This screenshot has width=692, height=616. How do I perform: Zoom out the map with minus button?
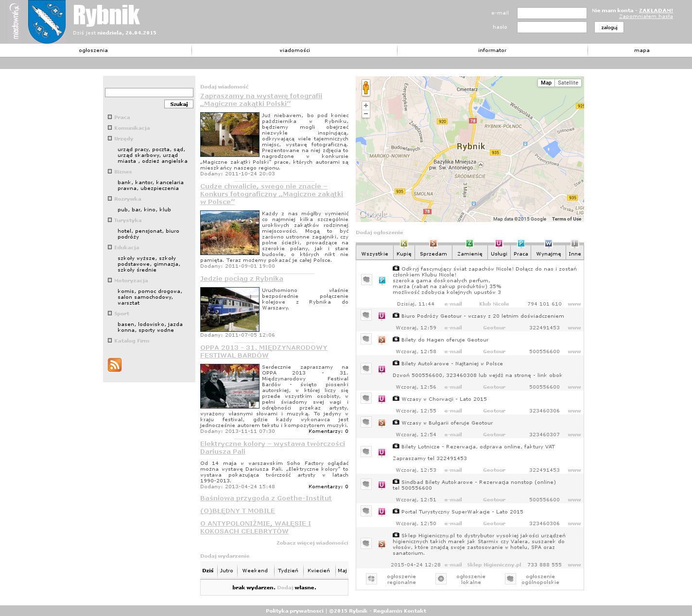coord(366,114)
